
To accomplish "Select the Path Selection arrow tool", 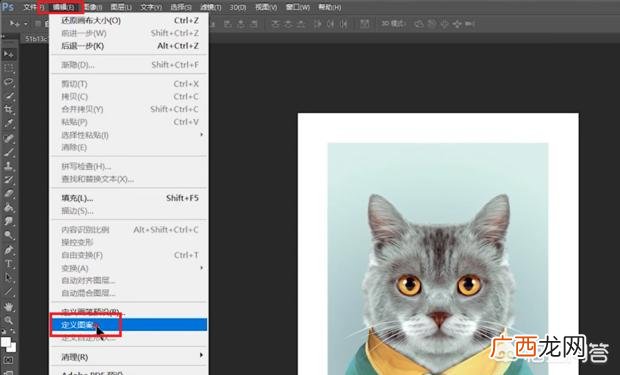I will pos(8,278).
